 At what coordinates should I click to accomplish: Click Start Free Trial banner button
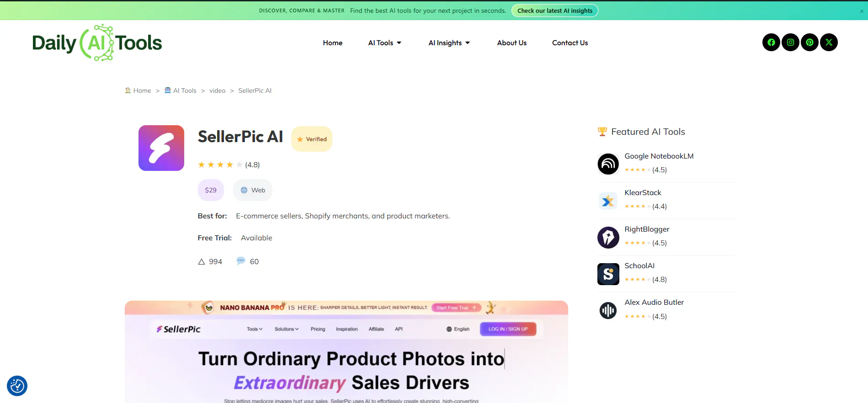point(456,308)
